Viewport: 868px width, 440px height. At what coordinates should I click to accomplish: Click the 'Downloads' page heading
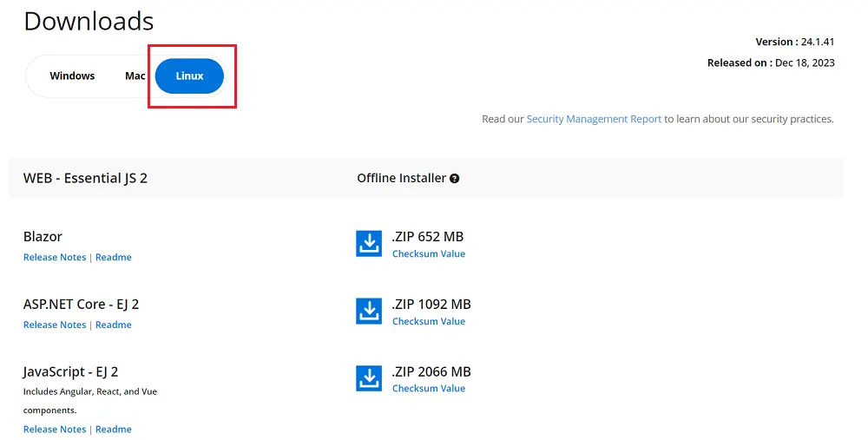[x=89, y=22]
